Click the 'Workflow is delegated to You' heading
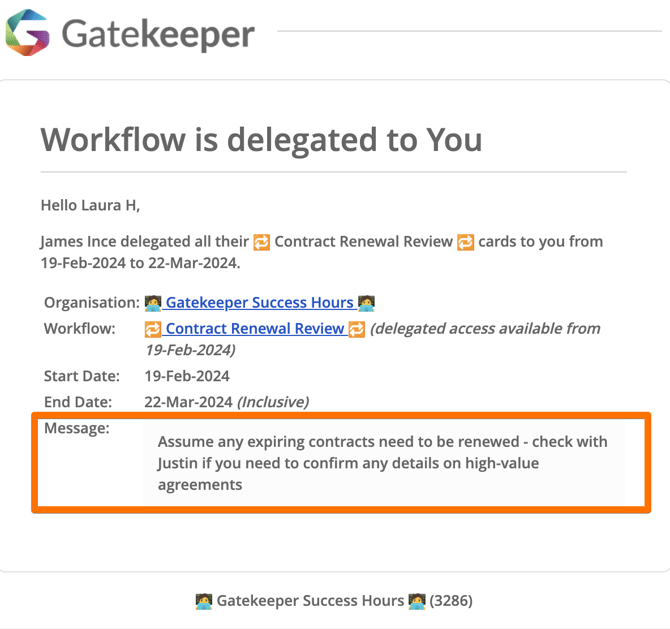Viewport: 670px width, 629px height. (x=261, y=140)
